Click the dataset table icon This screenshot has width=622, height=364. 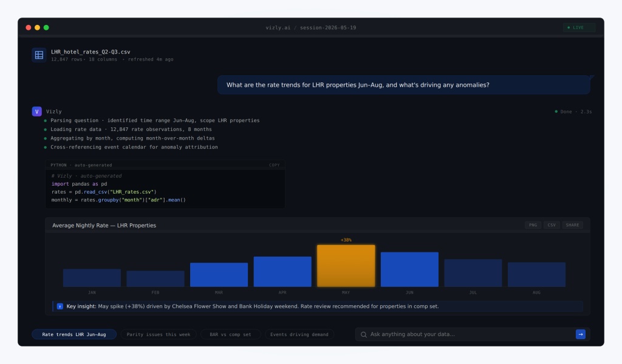(x=39, y=55)
